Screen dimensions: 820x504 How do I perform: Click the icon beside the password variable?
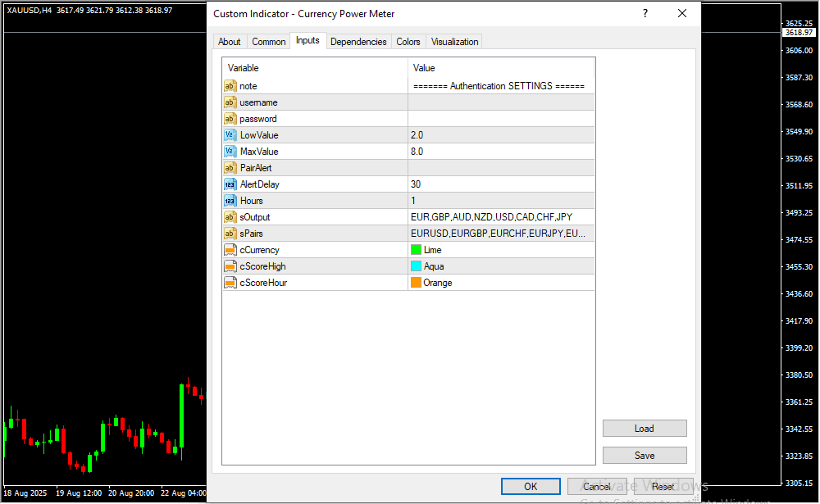[230, 119]
